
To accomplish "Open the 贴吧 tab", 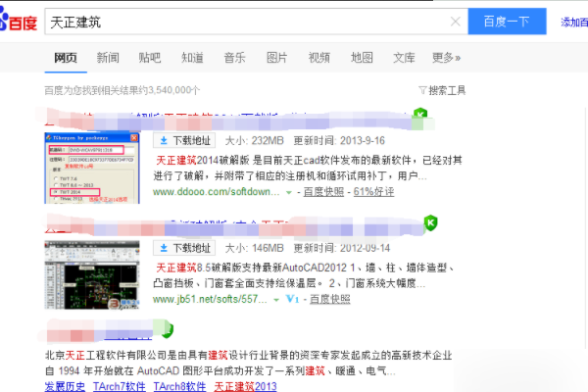I will tap(150, 58).
